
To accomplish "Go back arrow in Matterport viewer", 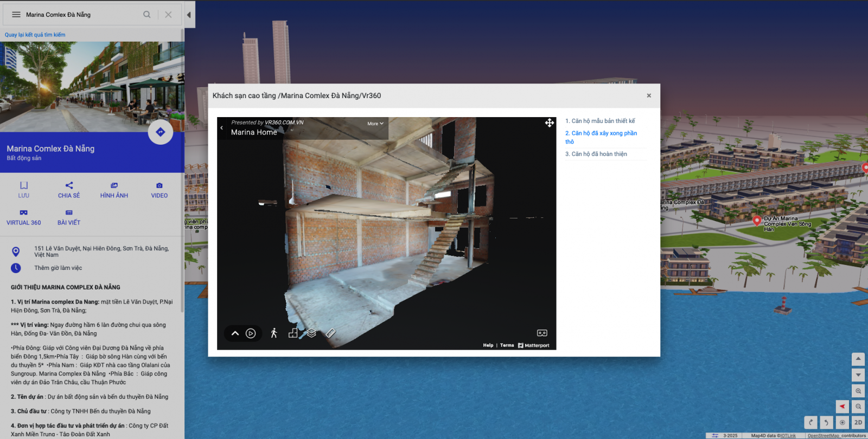I will [222, 128].
